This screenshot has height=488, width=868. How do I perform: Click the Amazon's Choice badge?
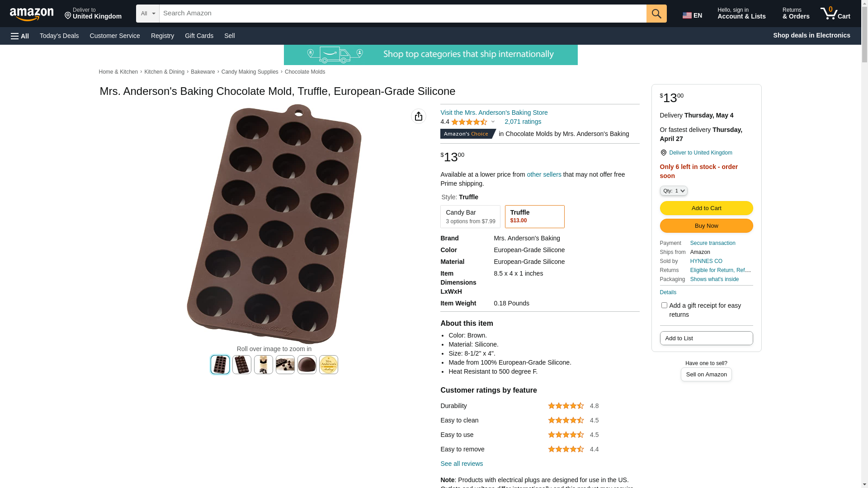coord(467,134)
